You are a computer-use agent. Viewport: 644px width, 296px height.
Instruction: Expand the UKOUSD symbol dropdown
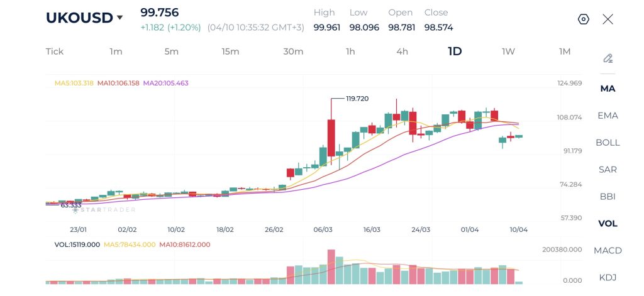[119, 18]
